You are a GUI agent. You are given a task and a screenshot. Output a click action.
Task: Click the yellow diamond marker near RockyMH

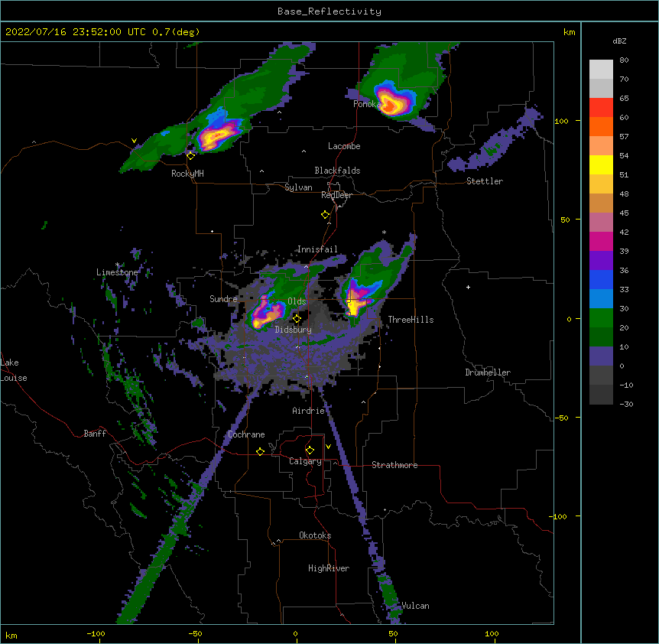(191, 156)
